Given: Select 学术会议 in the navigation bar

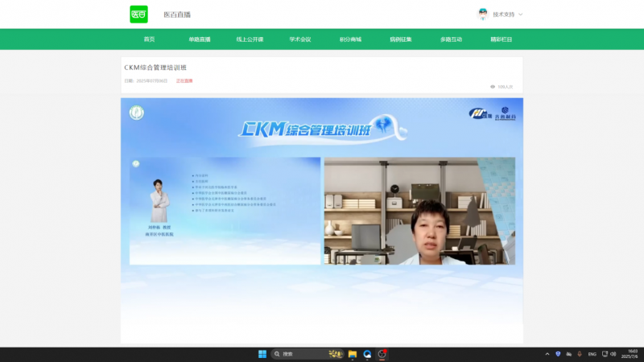Looking at the screenshot, I should coord(300,39).
